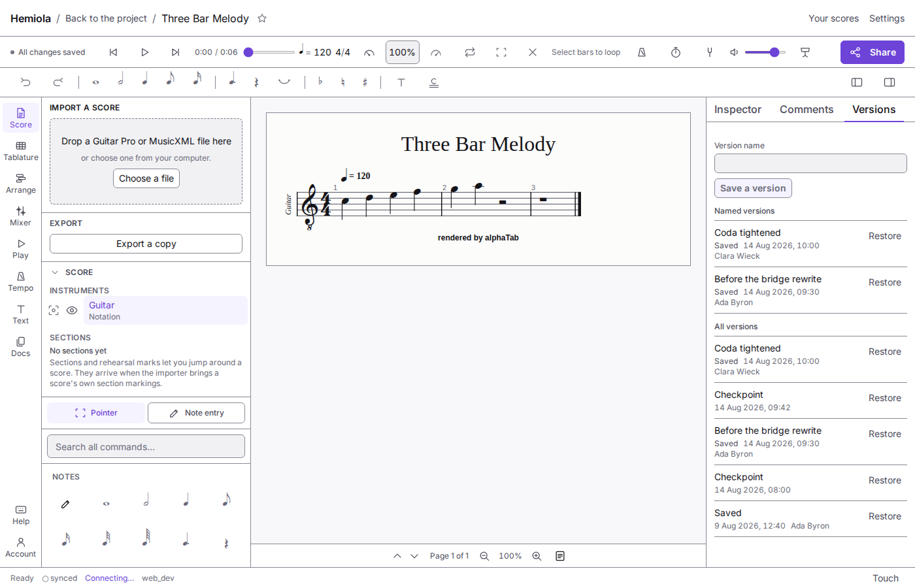The width and height of the screenshot is (915, 588).
Task: Switch to the Inspector tab
Action: pyautogui.click(x=737, y=110)
